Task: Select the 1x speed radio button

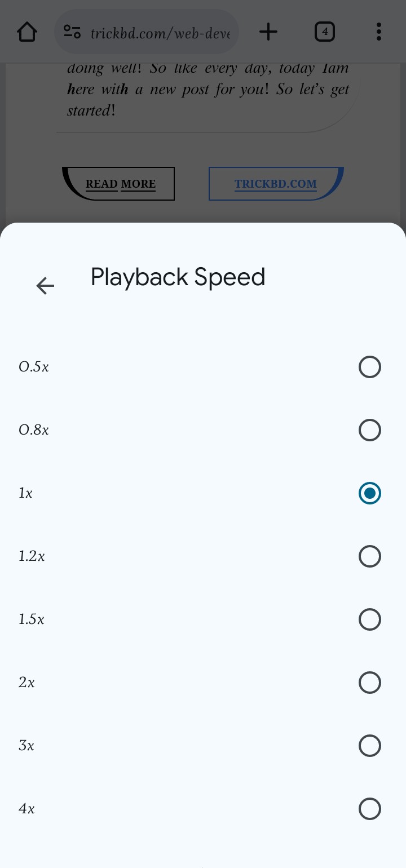Action: pos(369,493)
